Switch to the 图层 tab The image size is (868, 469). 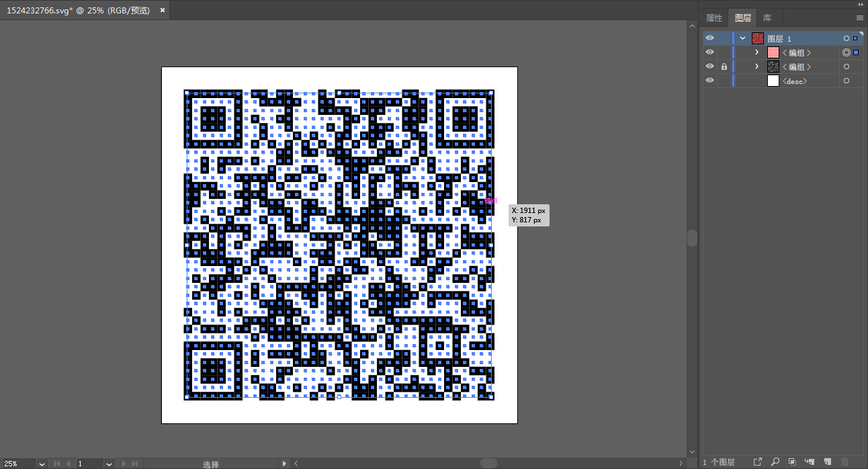pos(743,18)
